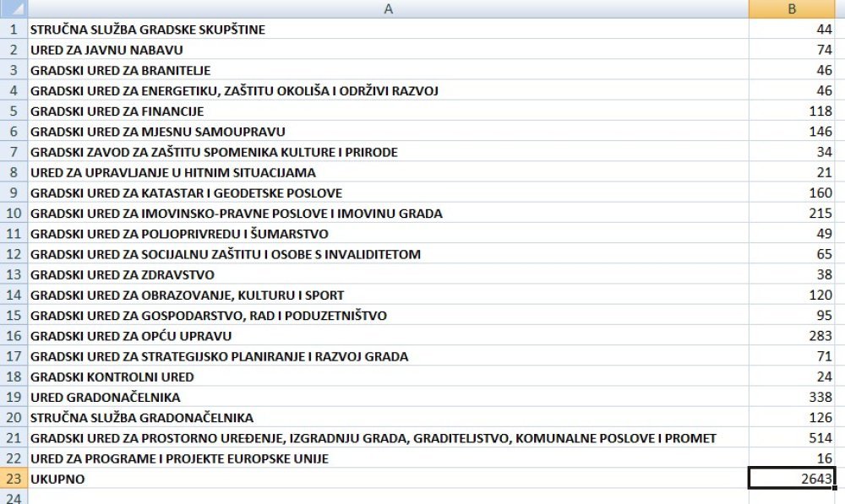845x504 pixels.
Task: Click cell GRADSKI ZAVOD ZA ZAŠTITU SPOMENIKA
Action: 388,152
